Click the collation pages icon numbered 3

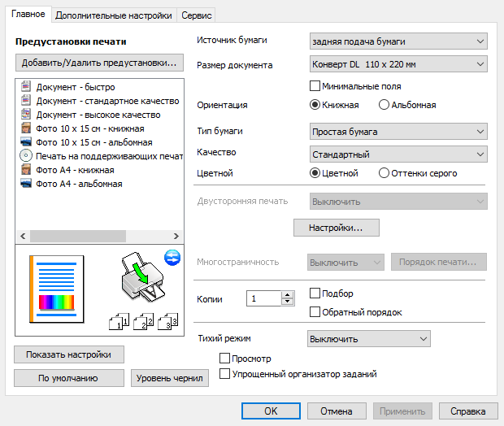coord(167,321)
